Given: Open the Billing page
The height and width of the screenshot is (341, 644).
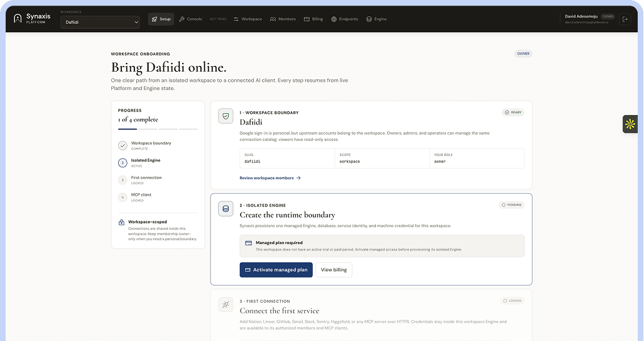Looking at the screenshot, I should 314,19.
